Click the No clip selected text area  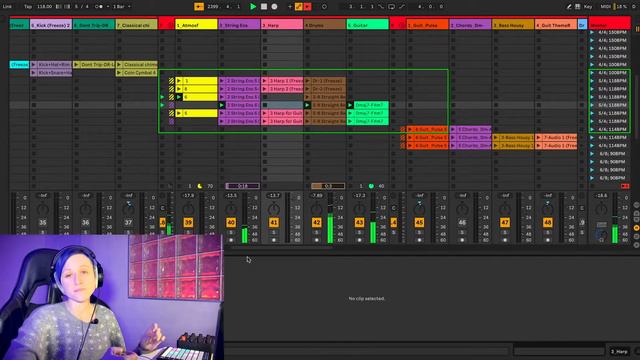367,298
